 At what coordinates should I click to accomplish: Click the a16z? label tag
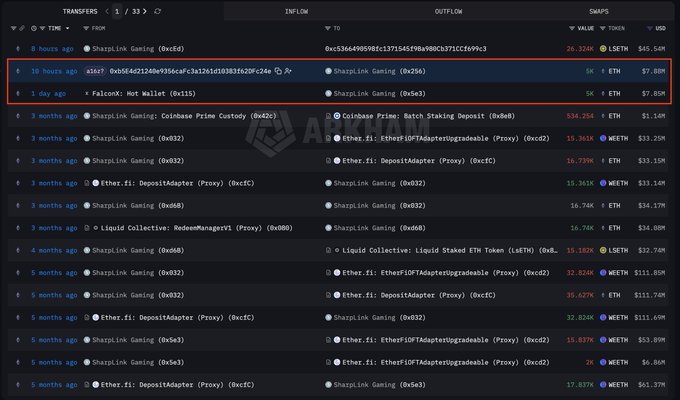pyautogui.click(x=95, y=71)
